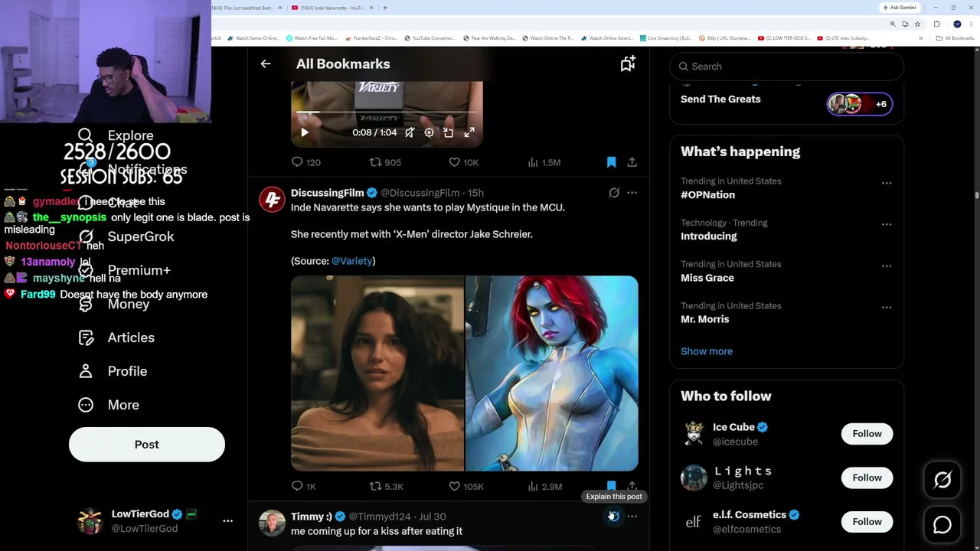Open the floating Grok button
This screenshot has width=980, height=551.
coord(942,480)
